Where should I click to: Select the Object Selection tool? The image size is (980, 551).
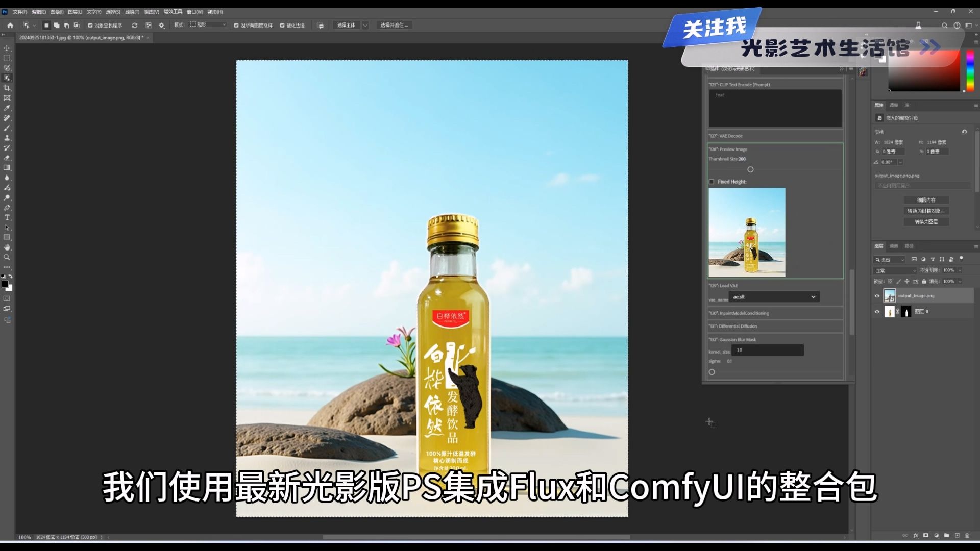click(x=7, y=78)
